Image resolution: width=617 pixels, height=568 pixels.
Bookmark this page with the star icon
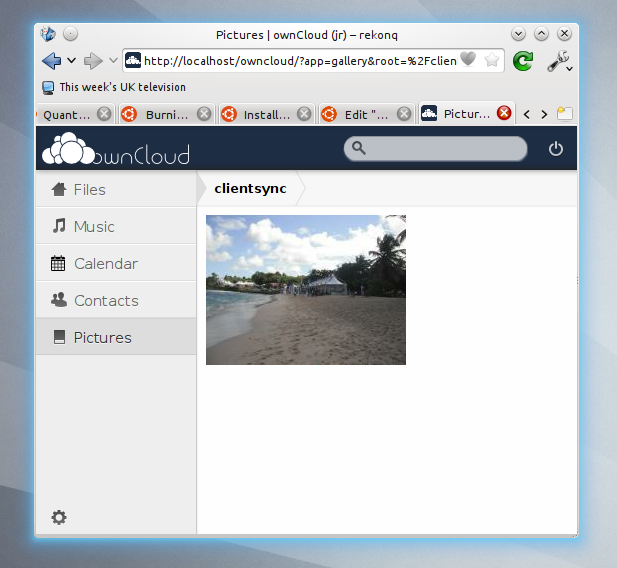click(492, 60)
